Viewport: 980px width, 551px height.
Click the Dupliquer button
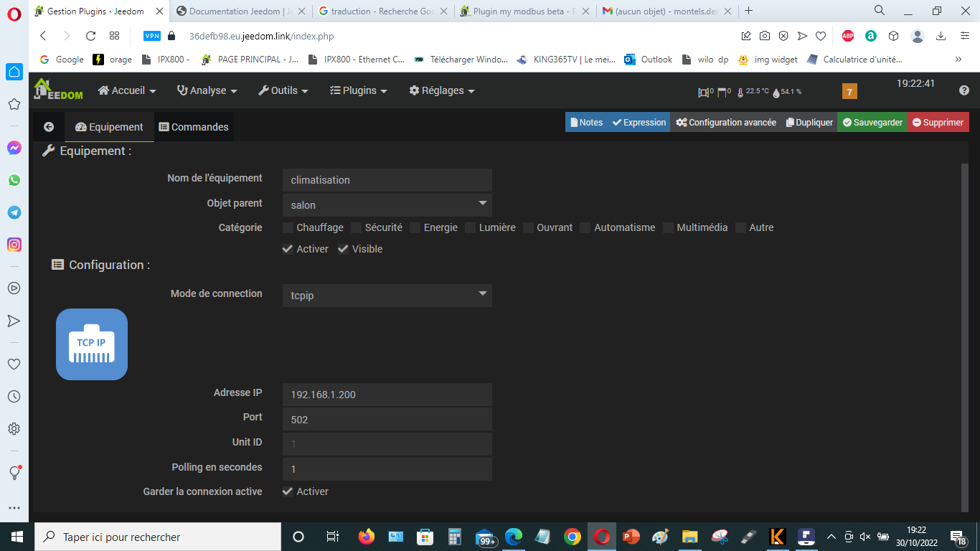click(809, 122)
